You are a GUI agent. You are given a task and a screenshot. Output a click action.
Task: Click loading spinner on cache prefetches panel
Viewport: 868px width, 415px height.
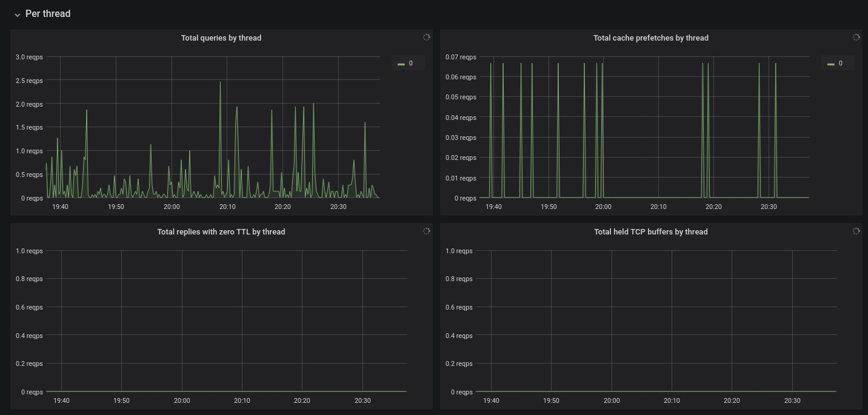click(x=856, y=38)
